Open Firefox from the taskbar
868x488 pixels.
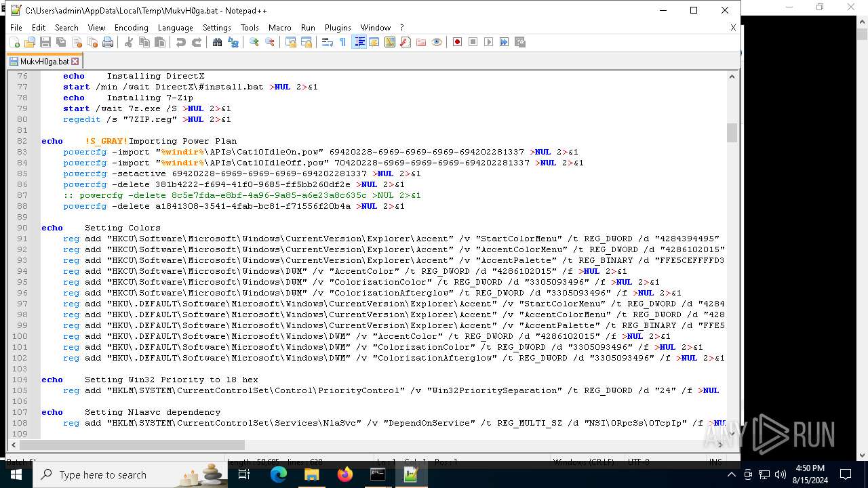coord(345,474)
